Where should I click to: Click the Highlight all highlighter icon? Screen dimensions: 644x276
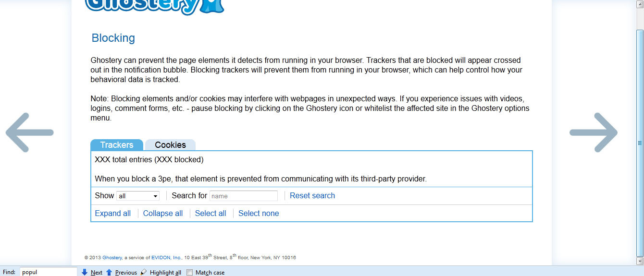[x=144, y=272]
